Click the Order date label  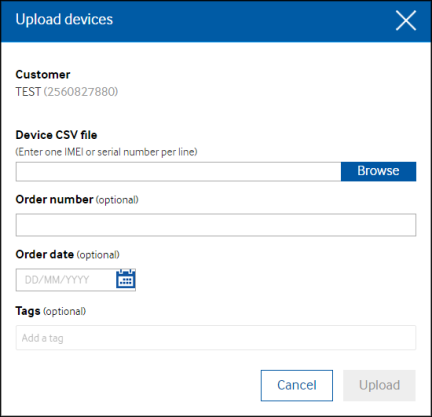(45, 254)
